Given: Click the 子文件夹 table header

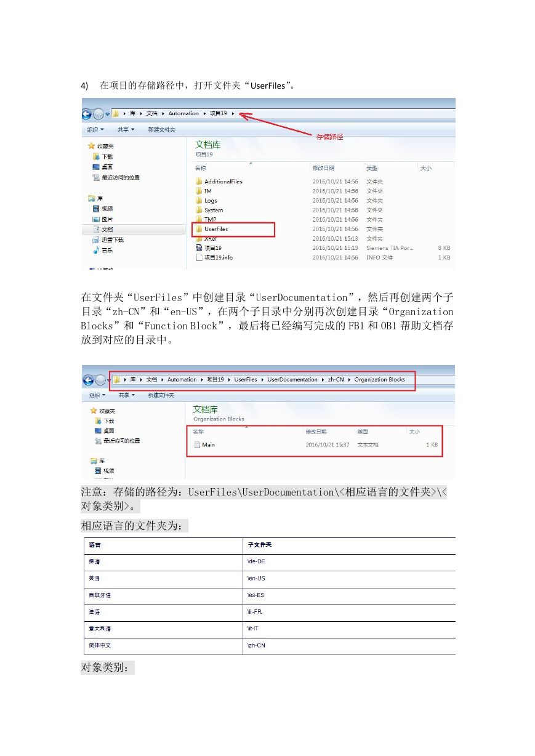Looking at the screenshot, I should coord(350,545).
